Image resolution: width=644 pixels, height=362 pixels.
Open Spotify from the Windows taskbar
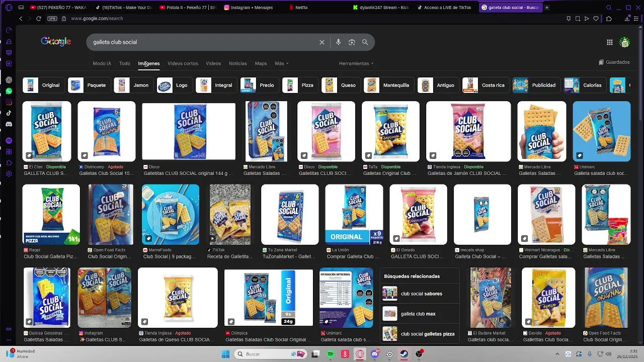[x=331, y=354]
